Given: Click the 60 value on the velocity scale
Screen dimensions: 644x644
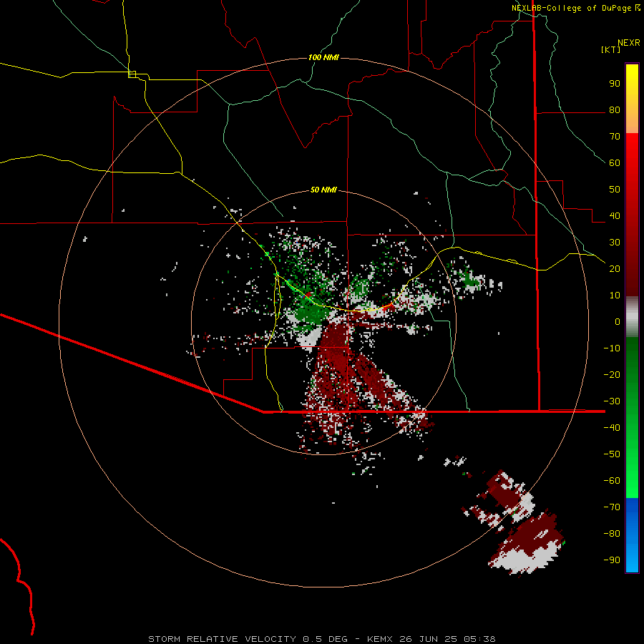Looking at the screenshot, I should tap(615, 163).
